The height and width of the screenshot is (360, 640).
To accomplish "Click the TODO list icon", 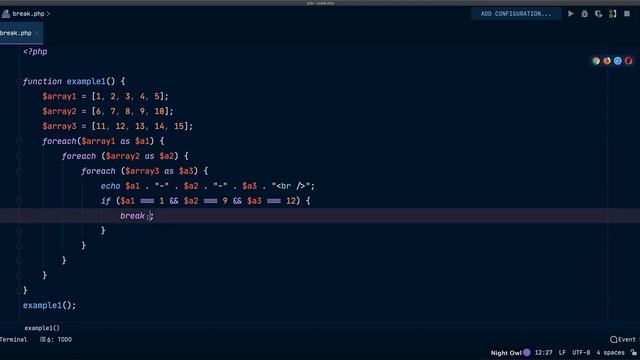I will pos(42,339).
